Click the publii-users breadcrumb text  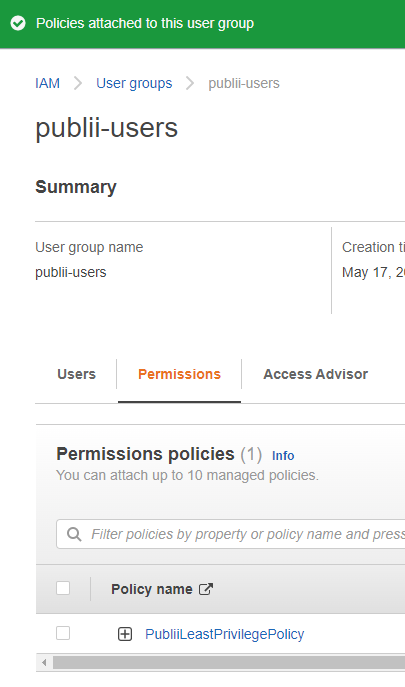244,83
